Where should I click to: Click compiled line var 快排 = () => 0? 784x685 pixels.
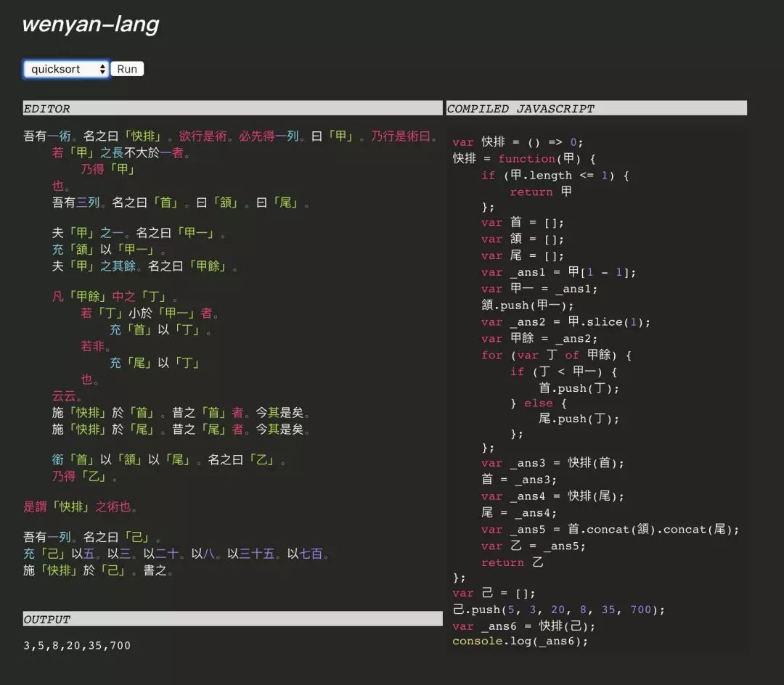click(518, 142)
